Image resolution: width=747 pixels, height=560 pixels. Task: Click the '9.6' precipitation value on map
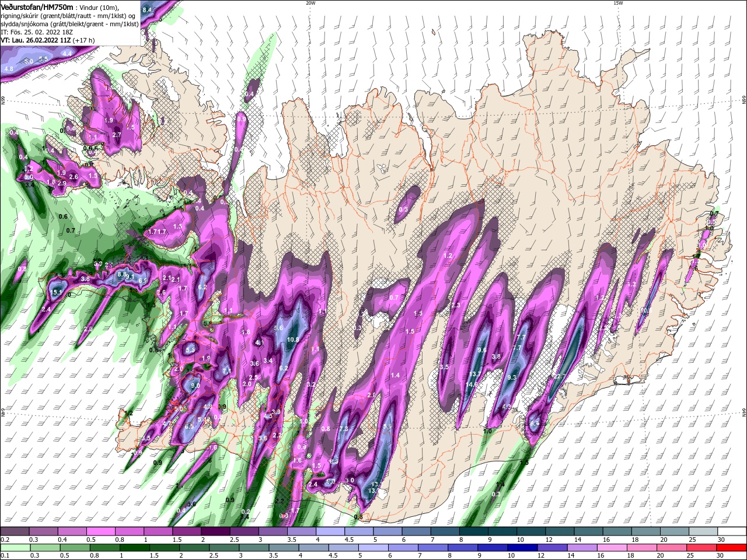pos(482,351)
